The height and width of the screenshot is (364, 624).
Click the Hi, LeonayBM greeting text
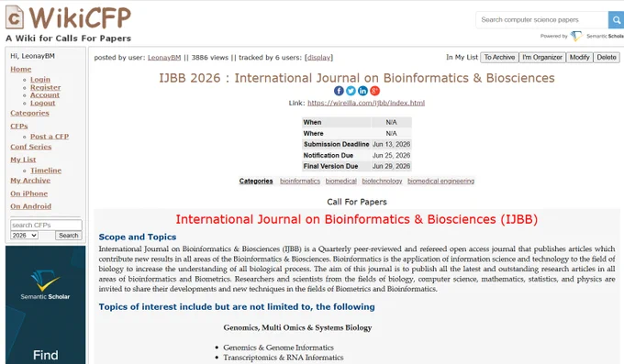[33, 56]
